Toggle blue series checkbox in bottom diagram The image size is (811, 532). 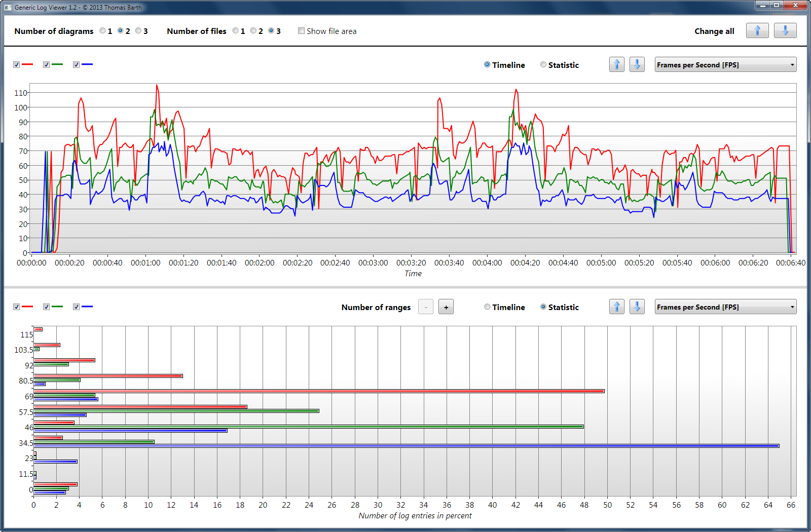click(77, 307)
